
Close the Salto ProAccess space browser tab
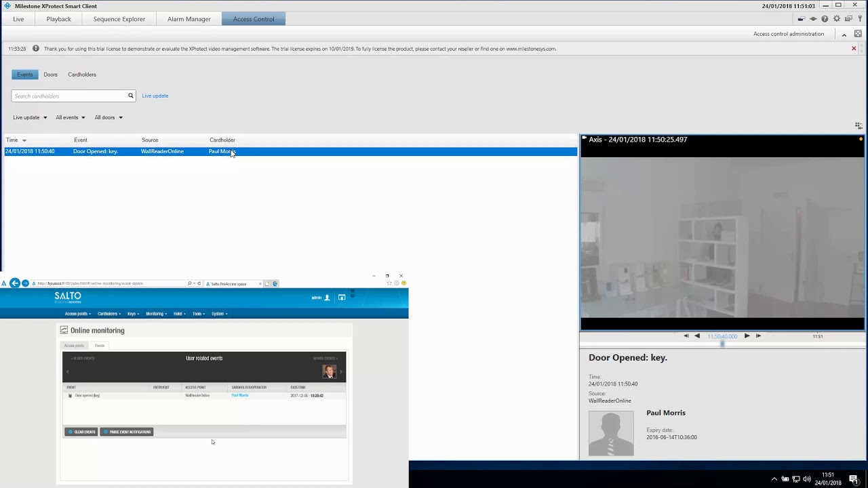pos(260,284)
